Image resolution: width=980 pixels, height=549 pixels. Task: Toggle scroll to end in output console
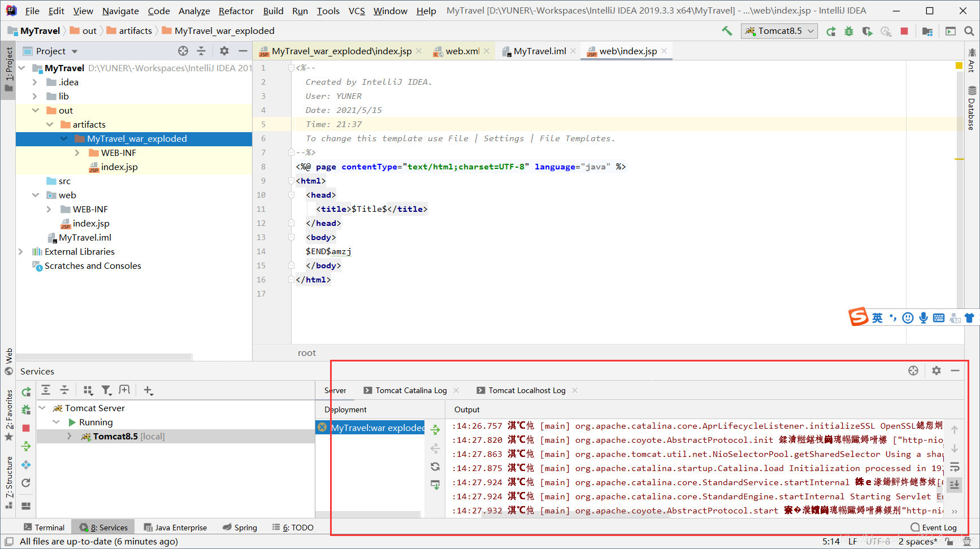pyautogui.click(x=955, y=485)
